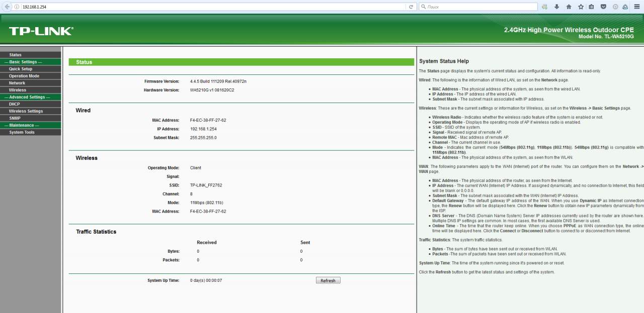Click subnet mask value 255.255.255.0
644x313 pixels.
tap(203, 137)
